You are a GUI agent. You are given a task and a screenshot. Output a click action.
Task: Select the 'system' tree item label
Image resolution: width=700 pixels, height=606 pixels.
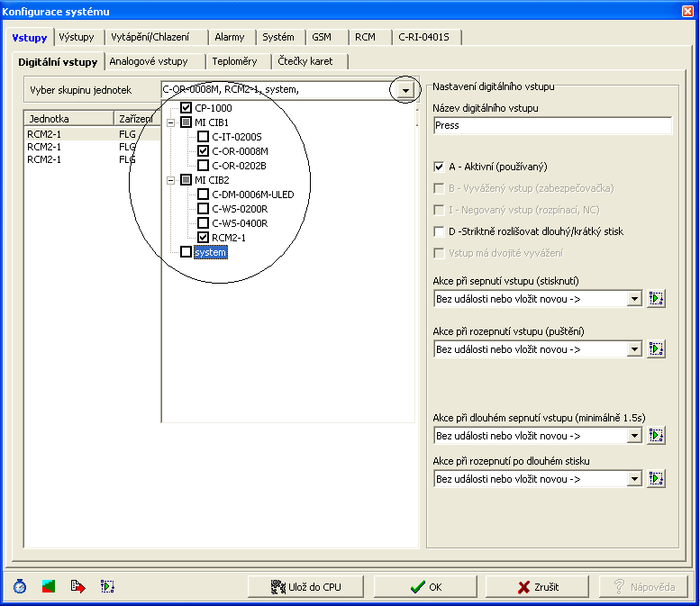pyautogui.click(x=210, y=252)
